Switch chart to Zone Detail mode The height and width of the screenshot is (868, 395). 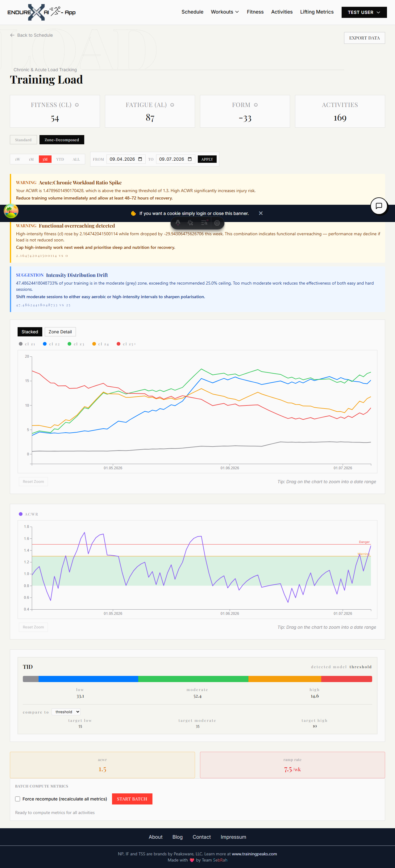click(60, 331)
